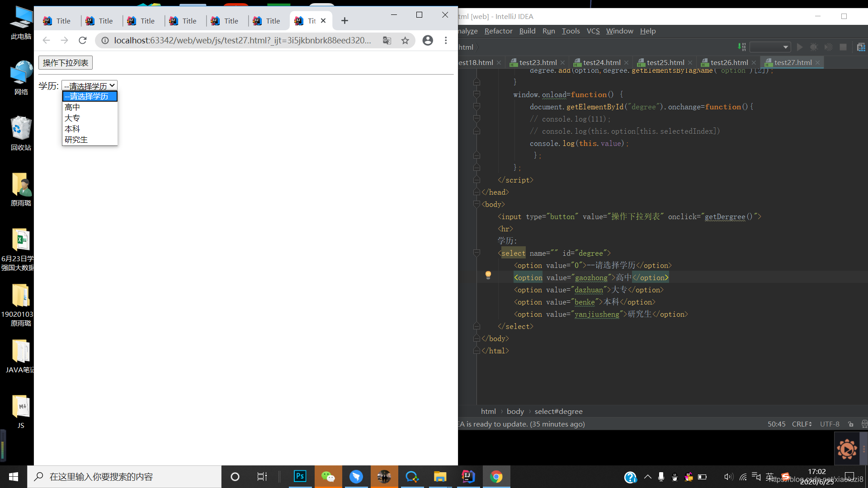Bookmark this page with star icon
Image resolution: width=868 pixels, height=488 pixels.
click(x=405, y=40)
